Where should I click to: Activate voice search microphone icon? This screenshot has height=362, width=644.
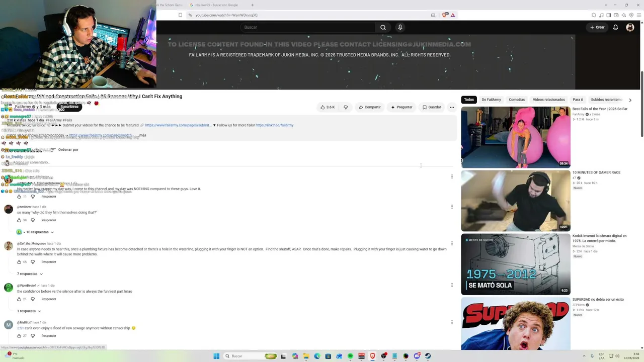coord(400,27)
